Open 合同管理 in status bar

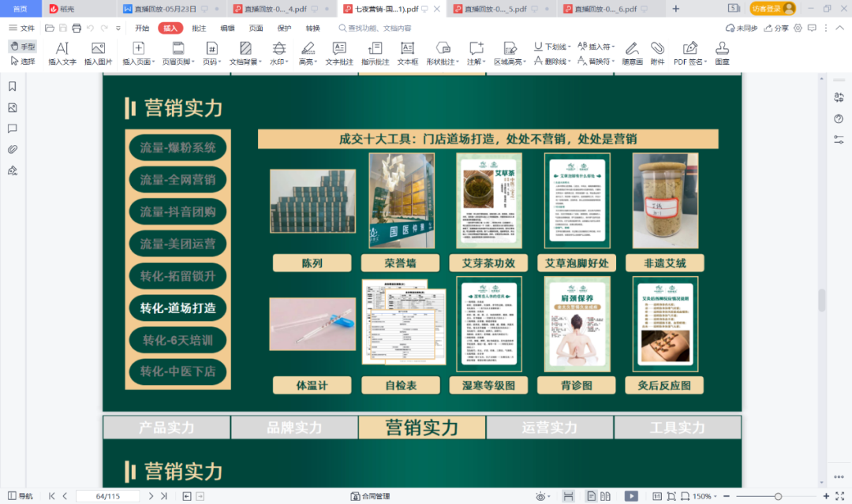point(370,496)
